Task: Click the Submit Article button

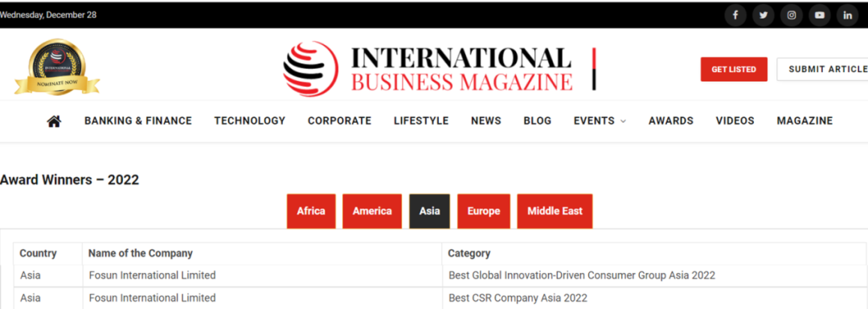Action: (x=823, y=69)
